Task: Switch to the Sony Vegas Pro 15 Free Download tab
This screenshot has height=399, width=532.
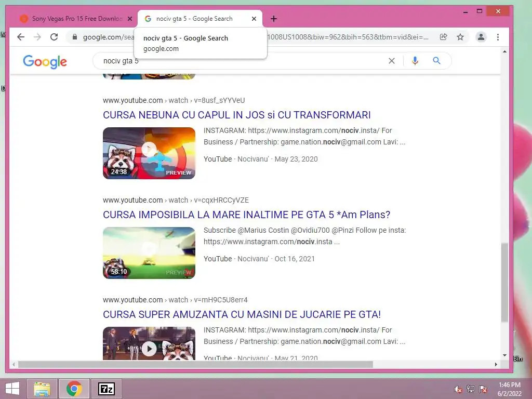Action: click(x=73, y=19)
